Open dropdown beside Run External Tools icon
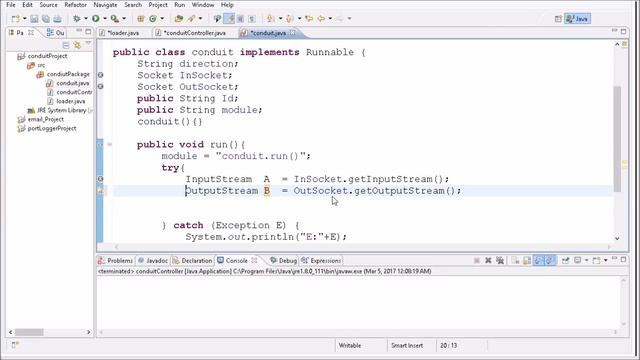The image size is (640, 360). 124,19
